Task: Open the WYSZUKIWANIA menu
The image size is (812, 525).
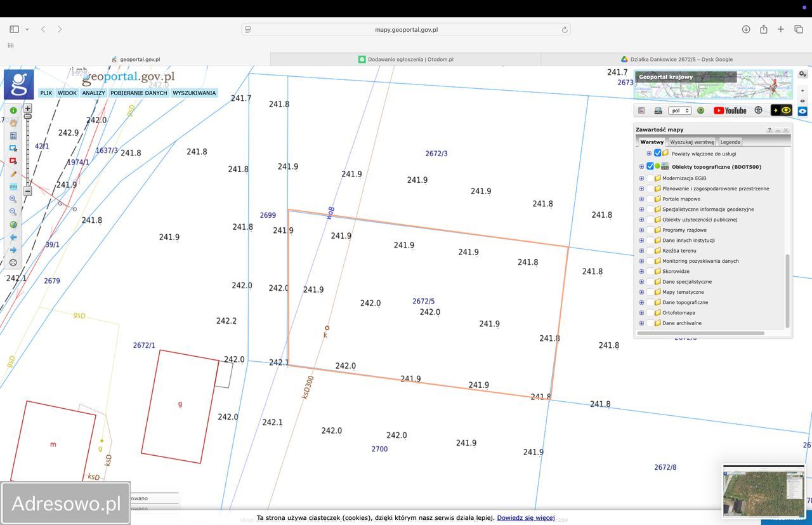Action: coord(194,93)
